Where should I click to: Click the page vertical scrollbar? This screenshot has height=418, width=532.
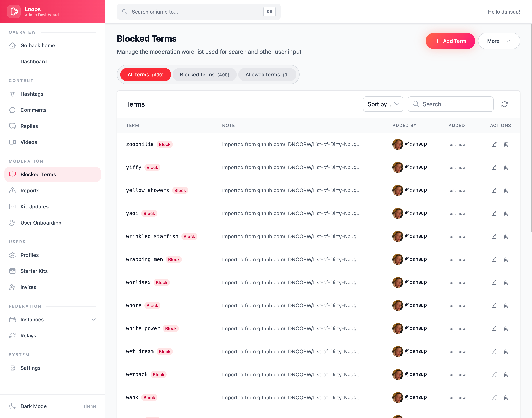click(531, 128)
